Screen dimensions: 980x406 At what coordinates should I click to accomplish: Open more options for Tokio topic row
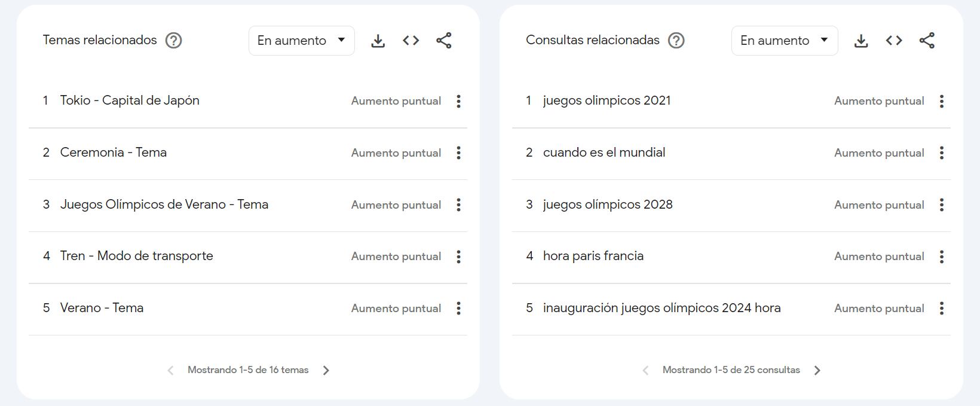[458, 101]
